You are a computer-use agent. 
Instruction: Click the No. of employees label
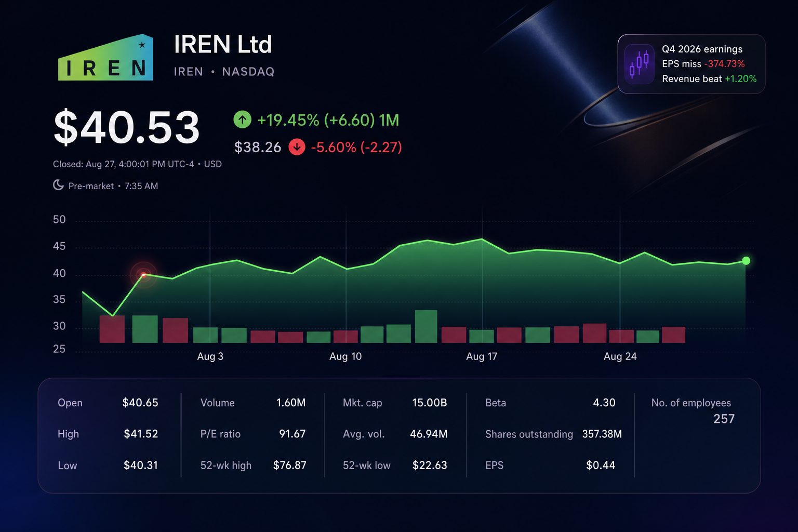[x=691, y=403]
